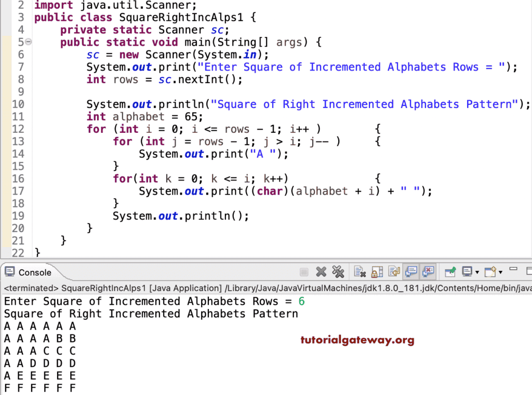Click the disabled Terminate button

tap(304, 271)
